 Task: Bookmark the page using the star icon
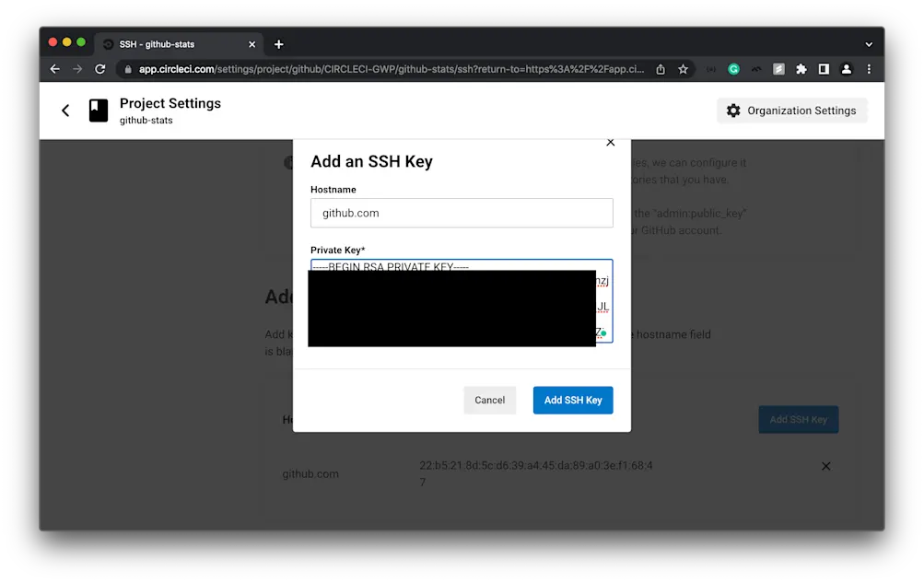pos(683,68)
